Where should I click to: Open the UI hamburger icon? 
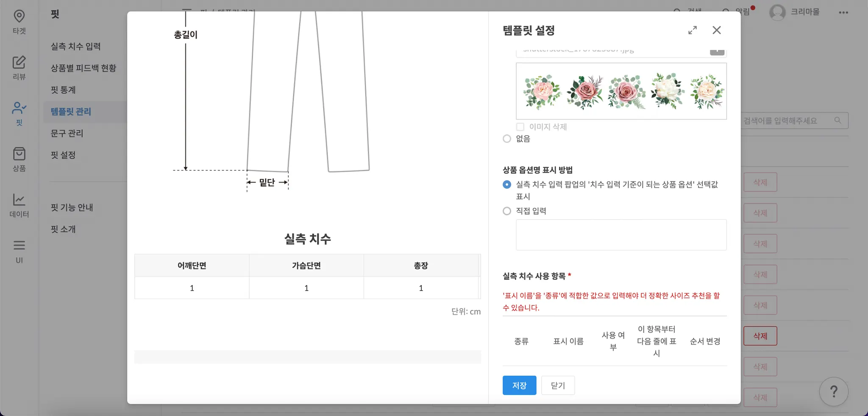pos(19,250)
